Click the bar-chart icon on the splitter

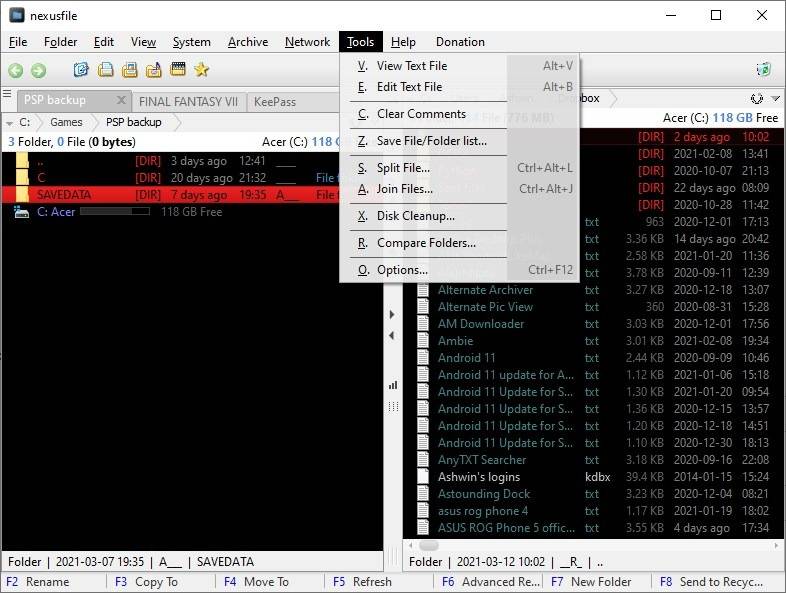click(393, 385)
